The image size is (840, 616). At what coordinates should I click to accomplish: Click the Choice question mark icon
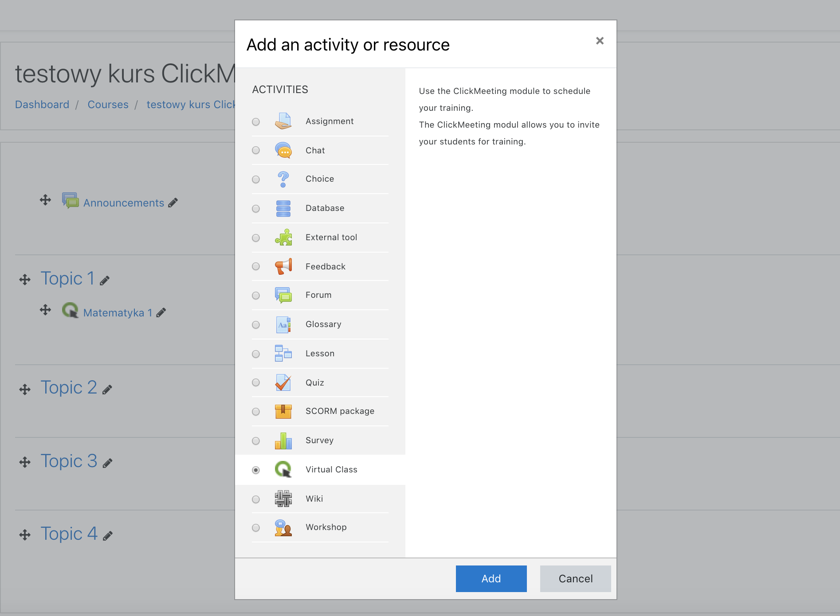[283, 179]
